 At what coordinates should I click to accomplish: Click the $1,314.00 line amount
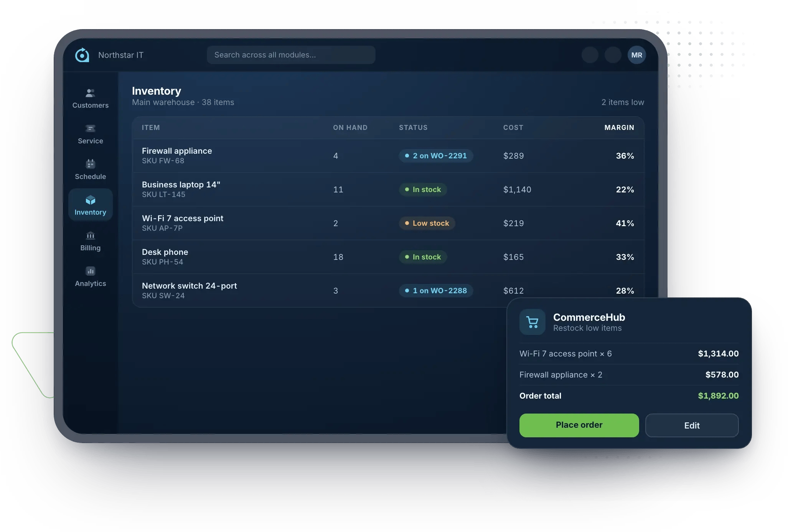click(x=718, y=354)
